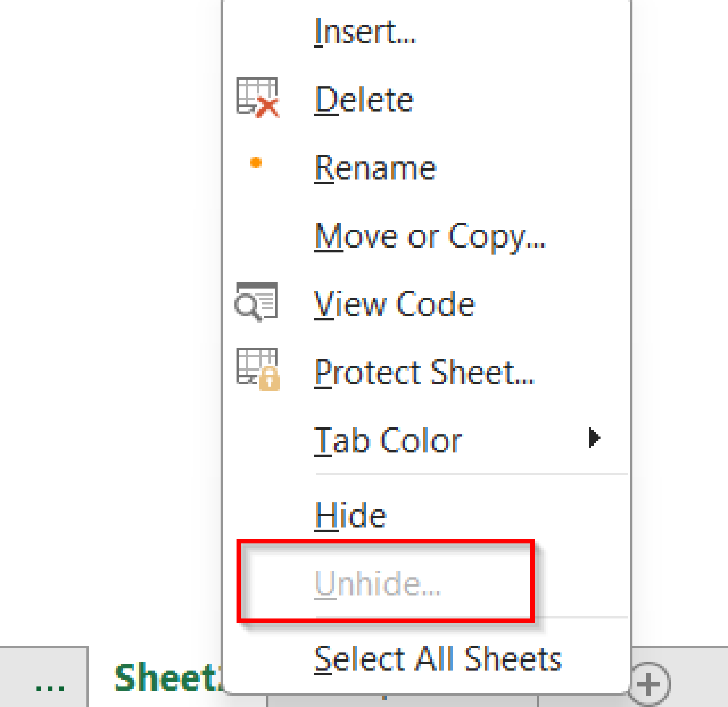Click the Delete sheet icon with red X
Viewport: 728px width, 707px height.
coord(257,97)
